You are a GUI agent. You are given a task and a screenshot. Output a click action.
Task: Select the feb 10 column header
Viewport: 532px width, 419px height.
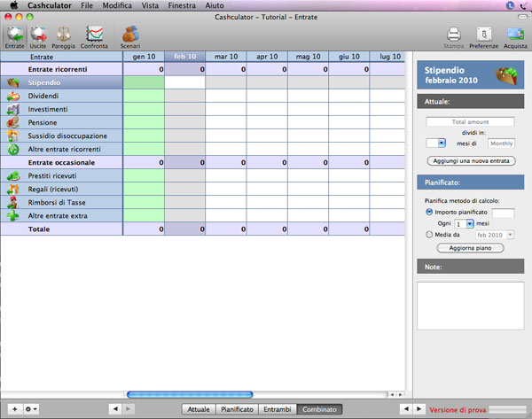(x=185, y=57)
